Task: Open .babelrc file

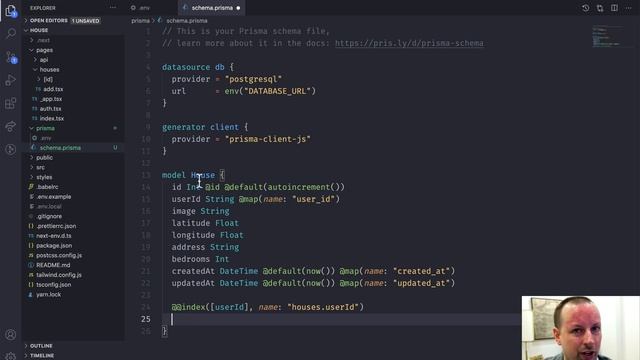Action: 47,187
